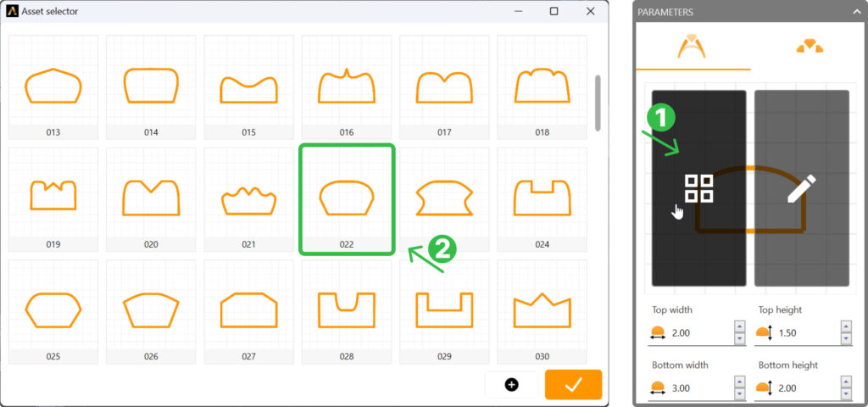Choose profile thumbnail 013
Viewport: 868px width, 407px height.
(53, 86)
